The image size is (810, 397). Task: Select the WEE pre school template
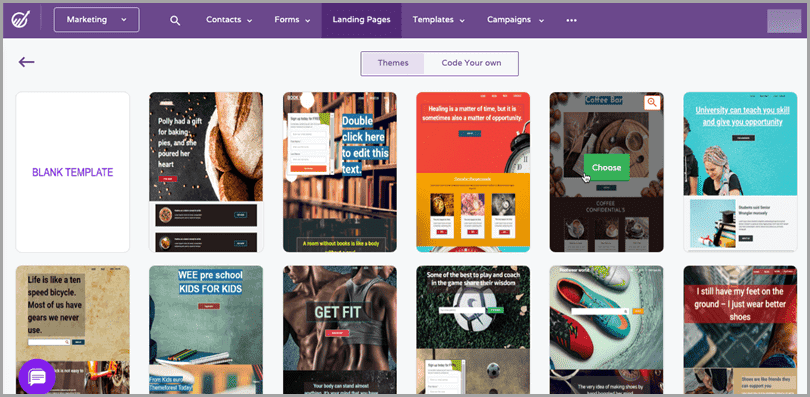[206, 330]
